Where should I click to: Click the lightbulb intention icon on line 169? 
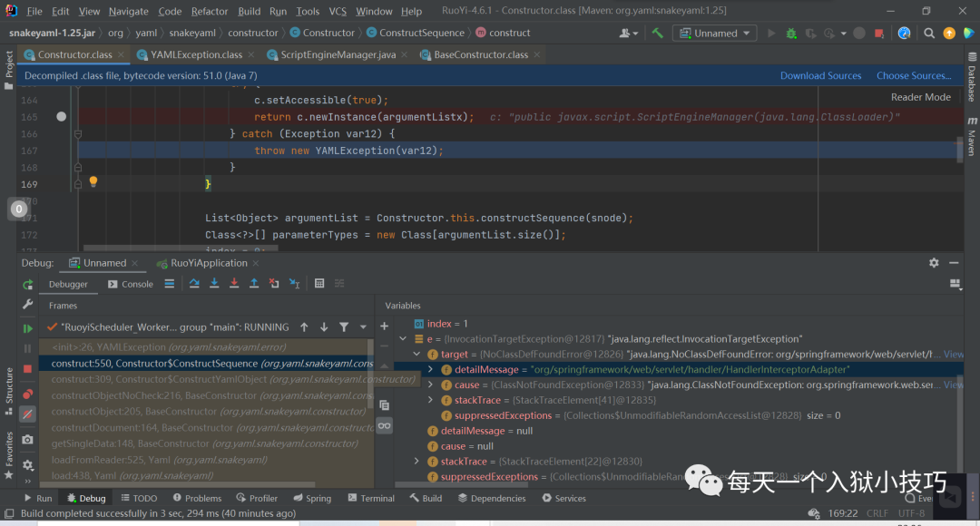click(93, 181)
